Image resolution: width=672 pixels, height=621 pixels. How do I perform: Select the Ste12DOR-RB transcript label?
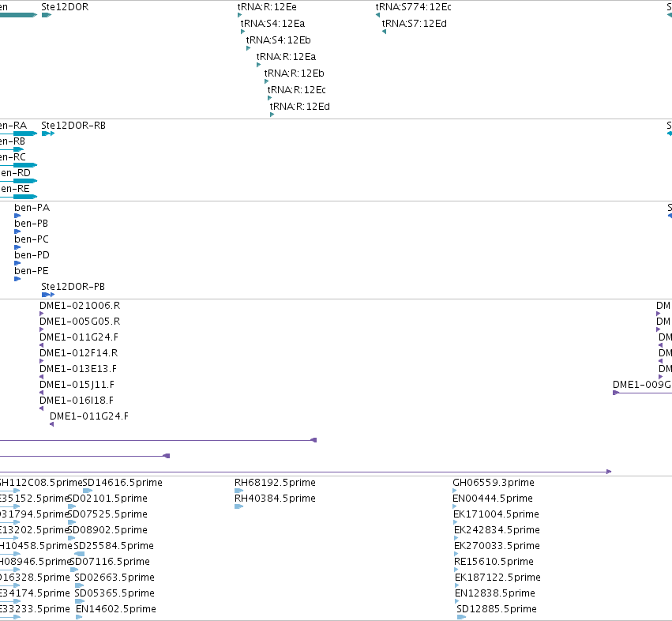[73, 126]
